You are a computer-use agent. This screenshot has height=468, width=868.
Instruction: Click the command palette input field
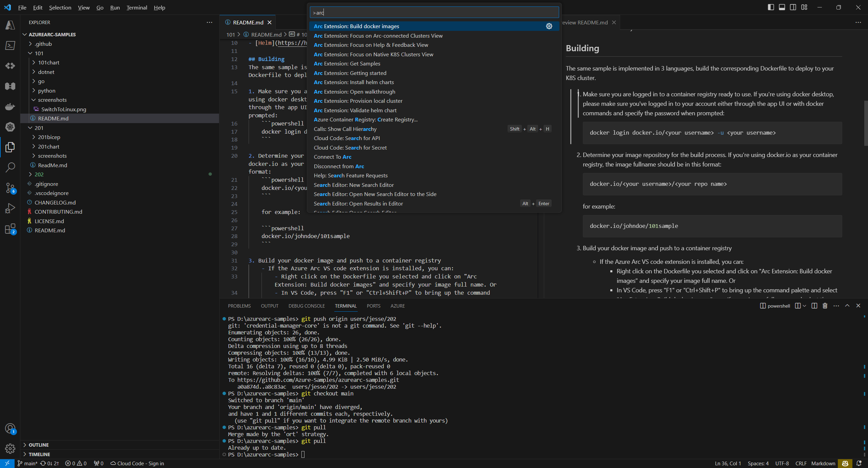[434, 13]
